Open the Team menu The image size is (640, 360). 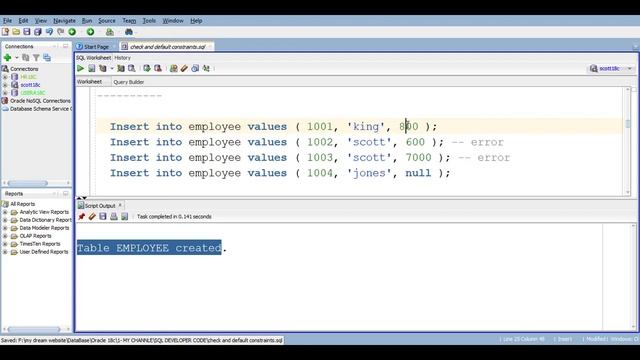[129, 20]
